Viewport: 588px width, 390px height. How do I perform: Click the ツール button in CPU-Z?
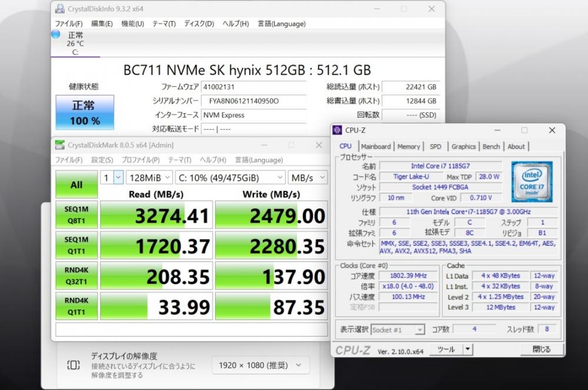(x=446, y=349)
